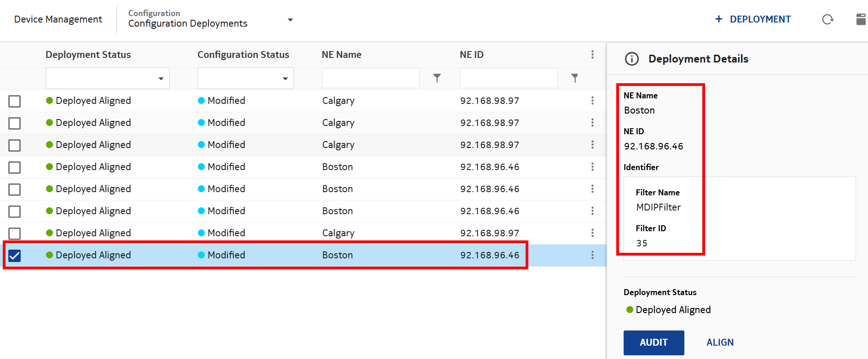Click the archive icon at top right

pos(861,19)
